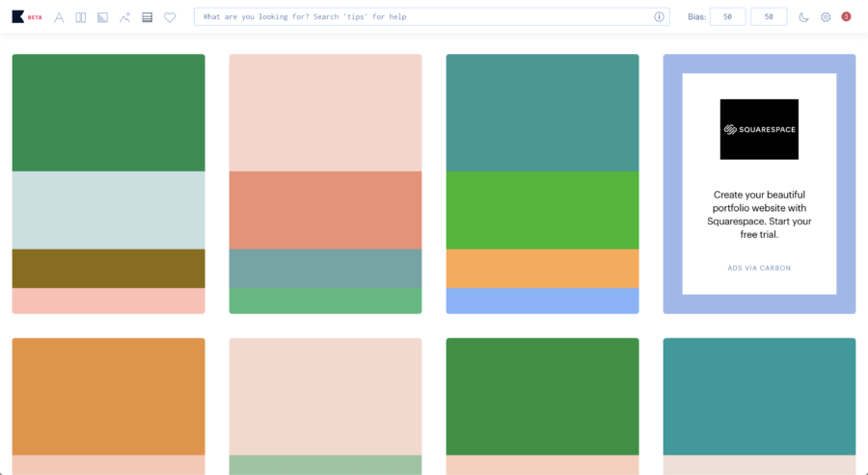Open the red notification badge showing 3
This screenshot has width=868, height=475.
coord(846,16)
